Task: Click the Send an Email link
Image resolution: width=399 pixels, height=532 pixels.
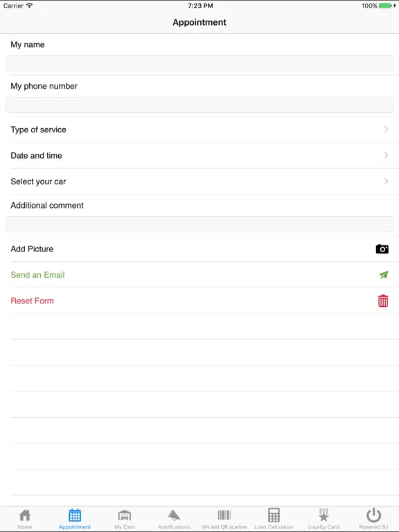Action: pos(37,275)
